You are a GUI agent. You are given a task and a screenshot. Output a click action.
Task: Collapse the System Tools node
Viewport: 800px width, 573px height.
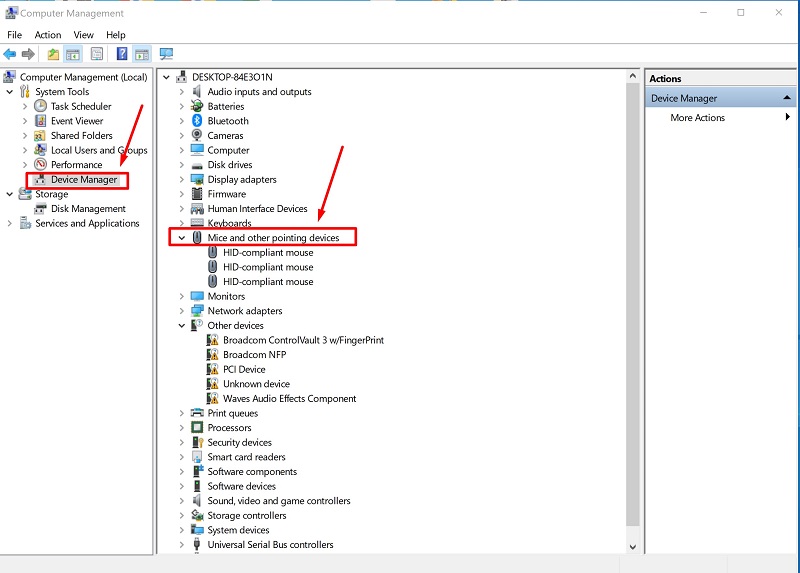(x=10, y=92)
